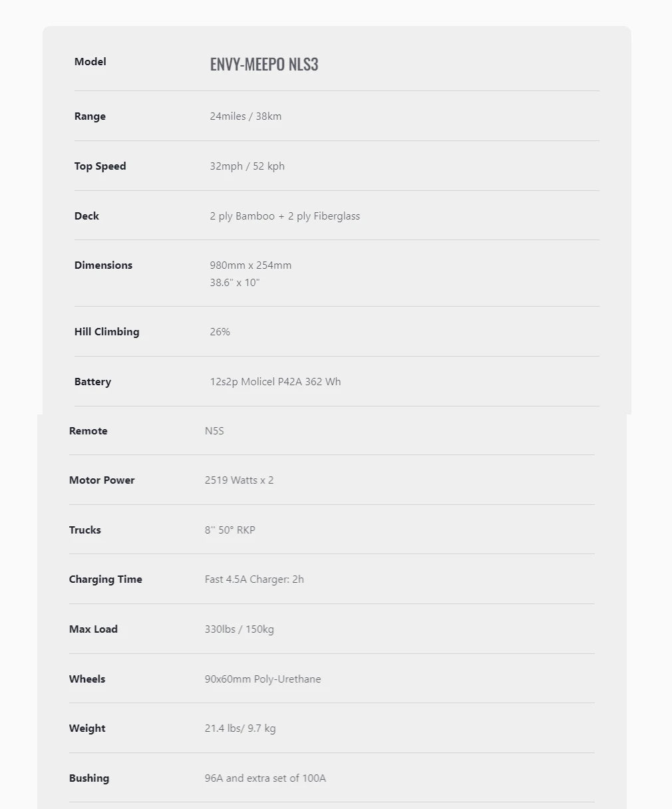Screen dimensions: 672x809
Task: Select the Motor Power label
Action: pyautogui.click(x=102, y=480)
